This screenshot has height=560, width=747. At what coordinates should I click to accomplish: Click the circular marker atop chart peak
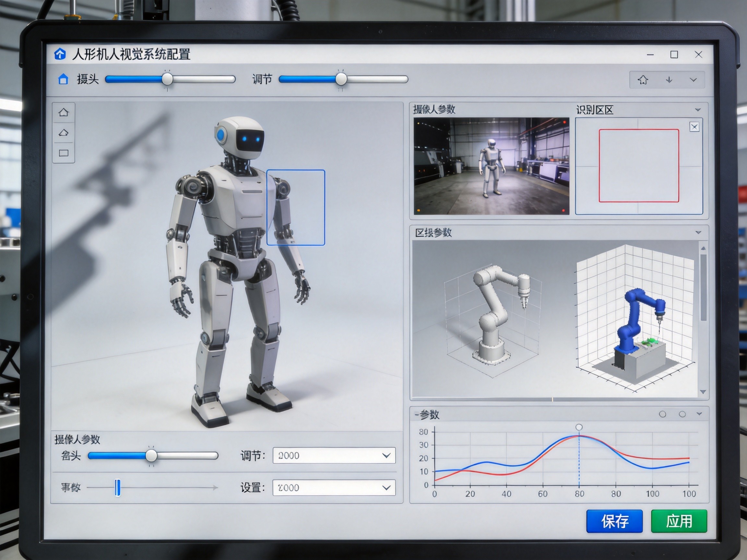click(579, 427)
